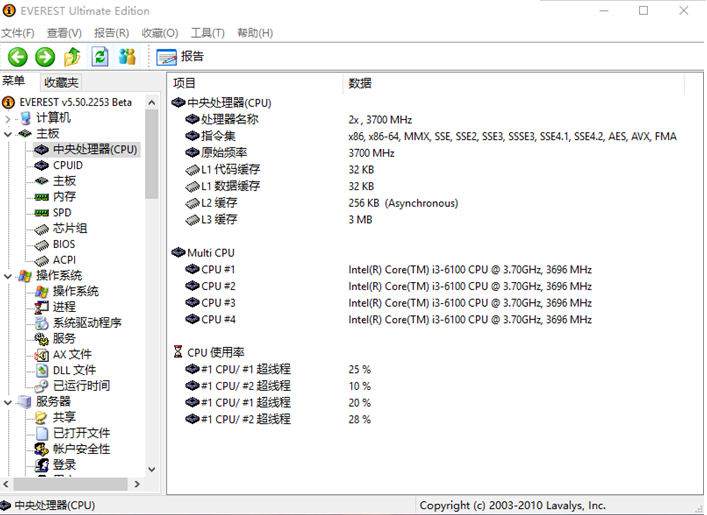
Task: Open the BIOS tree entry
Action: click(x=63, y=244)
